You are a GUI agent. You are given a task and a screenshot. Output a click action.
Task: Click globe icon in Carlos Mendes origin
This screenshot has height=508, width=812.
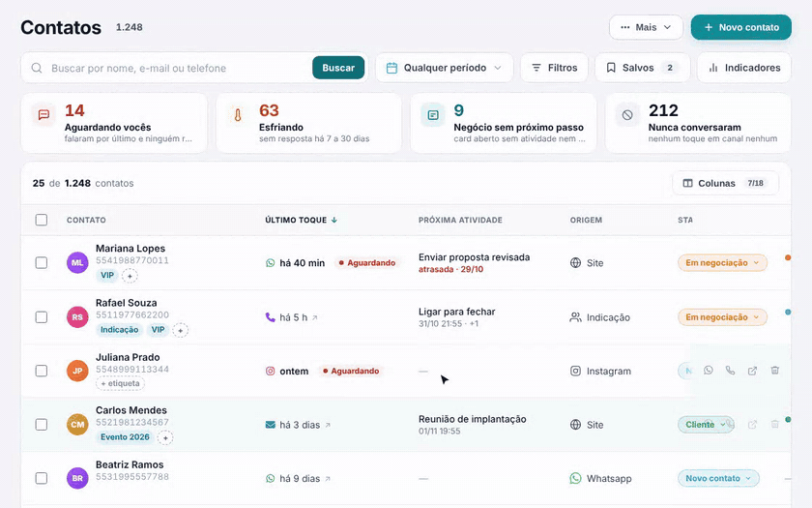(575, 425)
